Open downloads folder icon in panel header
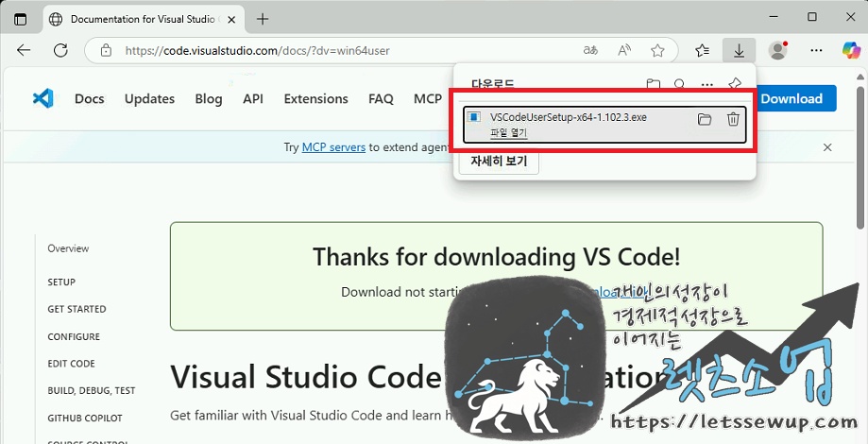The height and width of the screenshot is (444, 868). 654,85
